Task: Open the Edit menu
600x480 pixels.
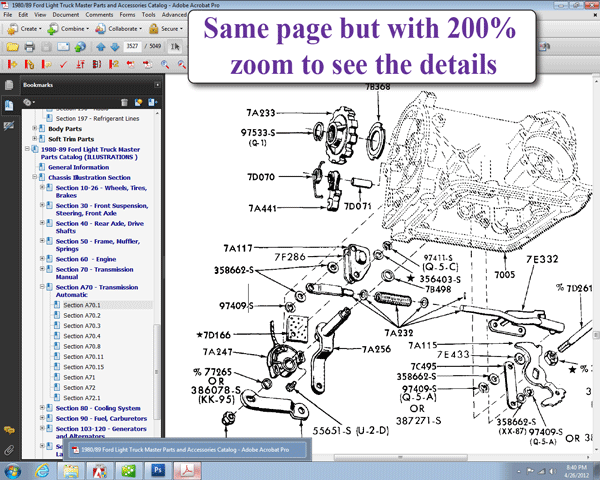Action: pos(23,15)
